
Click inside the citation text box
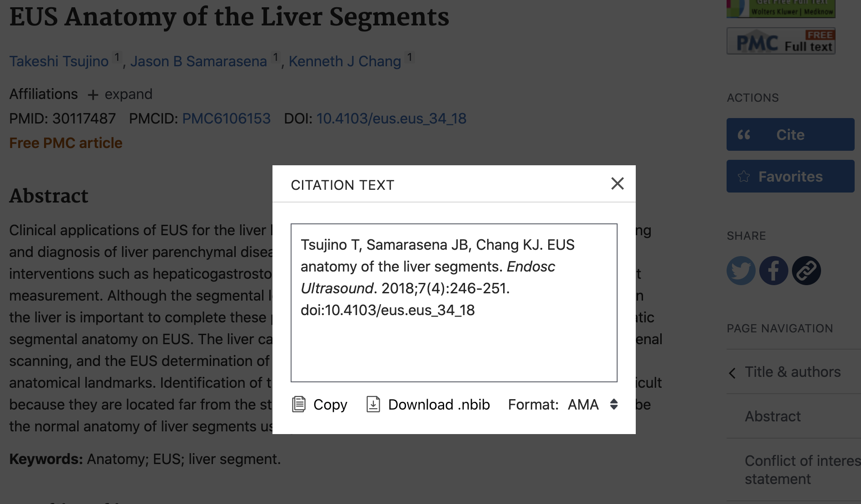(454, 303)
